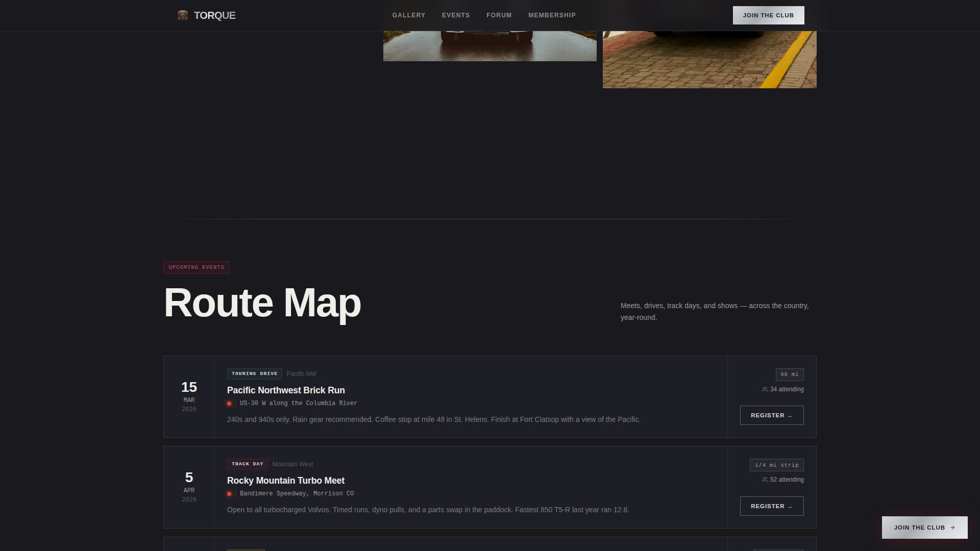
Task: Click the meets and drives tagline text
Action: (715, 311)
